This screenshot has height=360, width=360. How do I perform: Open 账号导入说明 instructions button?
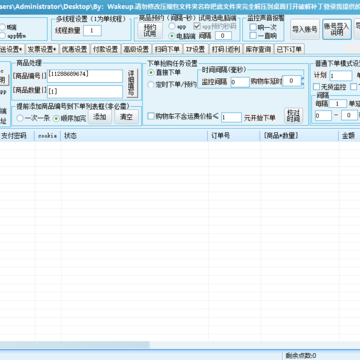(337, 29)
